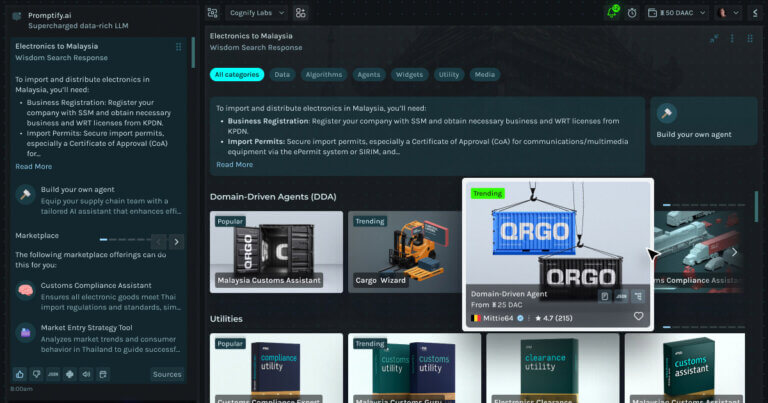Screen dimensions: 768x403
Task: Open Malaysia Customs Guru utility card
Action: (x=414, y=368)
